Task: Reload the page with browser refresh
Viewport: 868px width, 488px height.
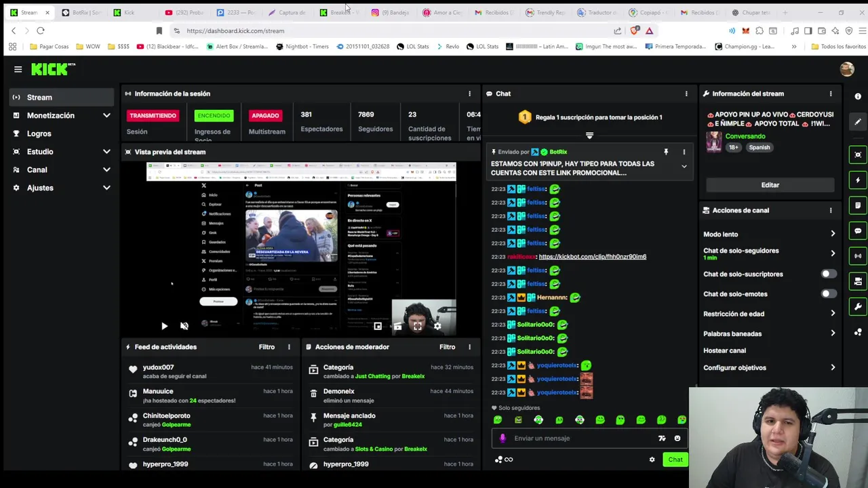Action: tap(41, 30)
